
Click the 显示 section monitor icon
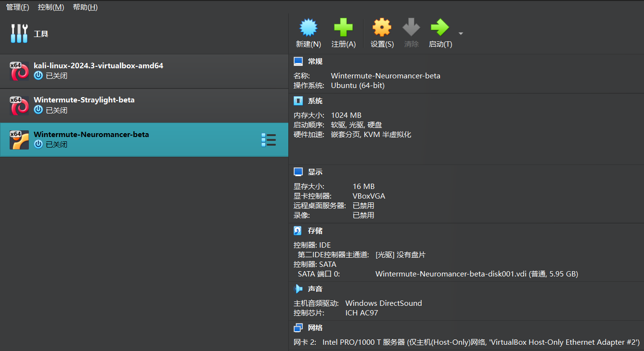[x=298, y=172]
